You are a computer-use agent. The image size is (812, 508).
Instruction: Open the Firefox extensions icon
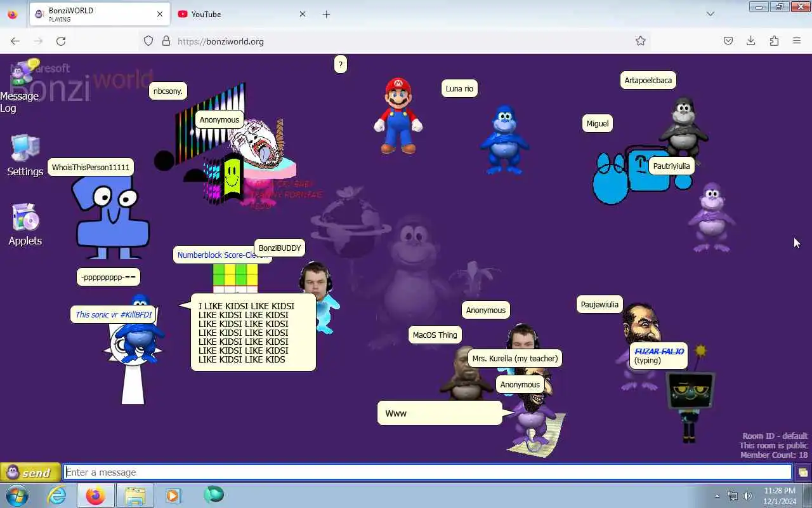774,41
